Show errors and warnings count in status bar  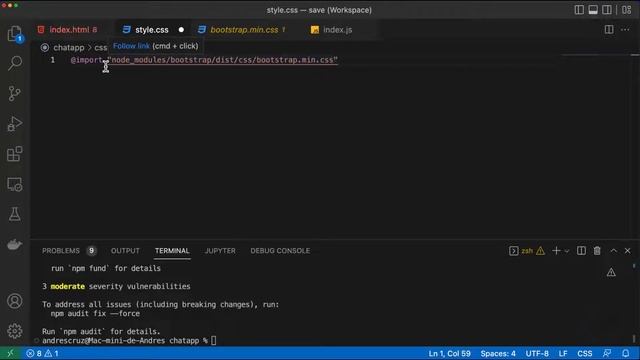(x=42, y=353)
